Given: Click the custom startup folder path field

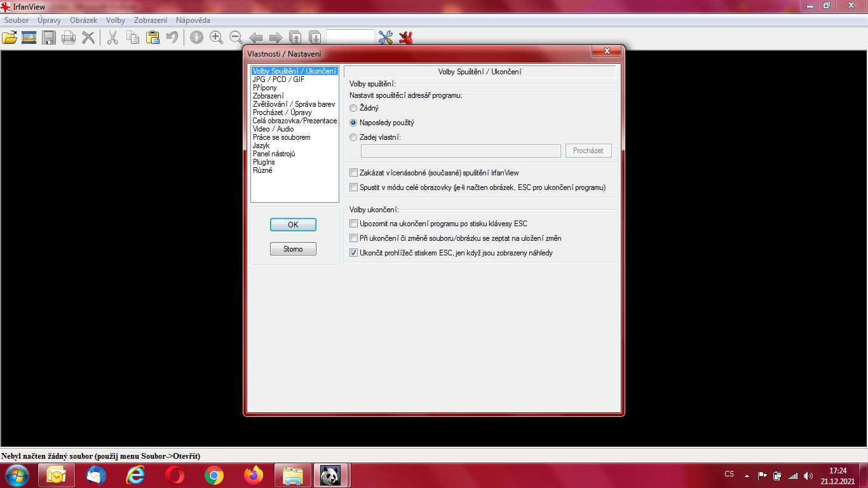Looking at the screenshot, I should (x=461, y=151).
